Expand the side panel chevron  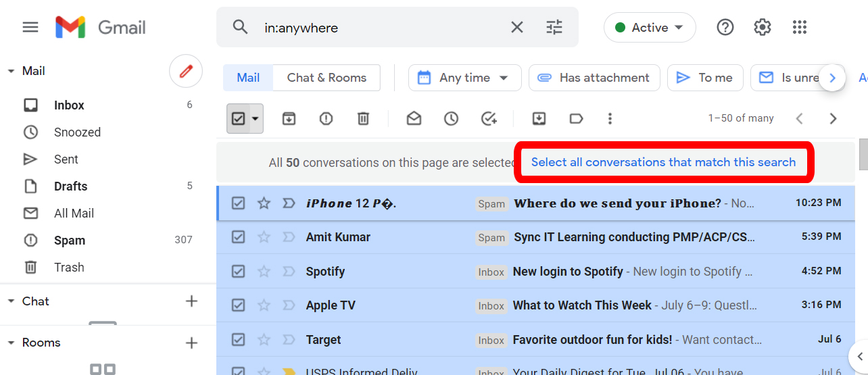click(x=859, y=355)
